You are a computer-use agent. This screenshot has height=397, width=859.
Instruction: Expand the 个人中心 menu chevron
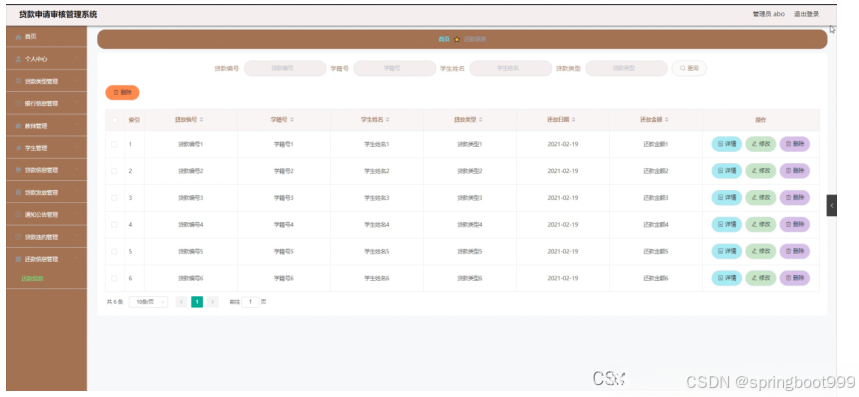77,59
